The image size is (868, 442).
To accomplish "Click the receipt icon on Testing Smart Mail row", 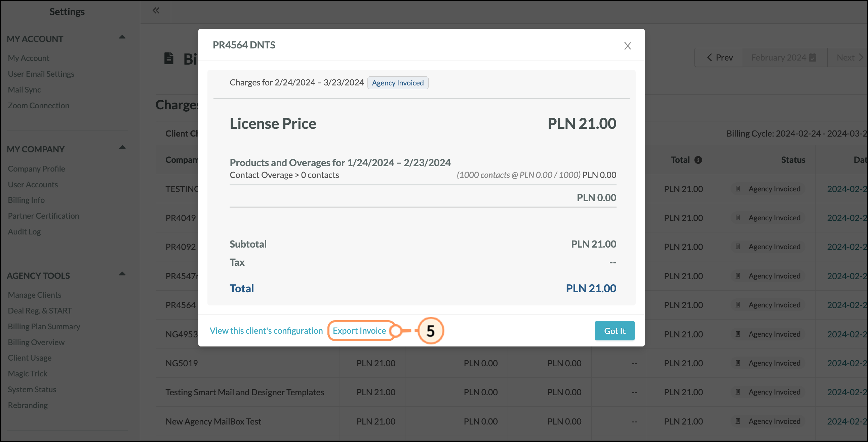I will [738, 392].
